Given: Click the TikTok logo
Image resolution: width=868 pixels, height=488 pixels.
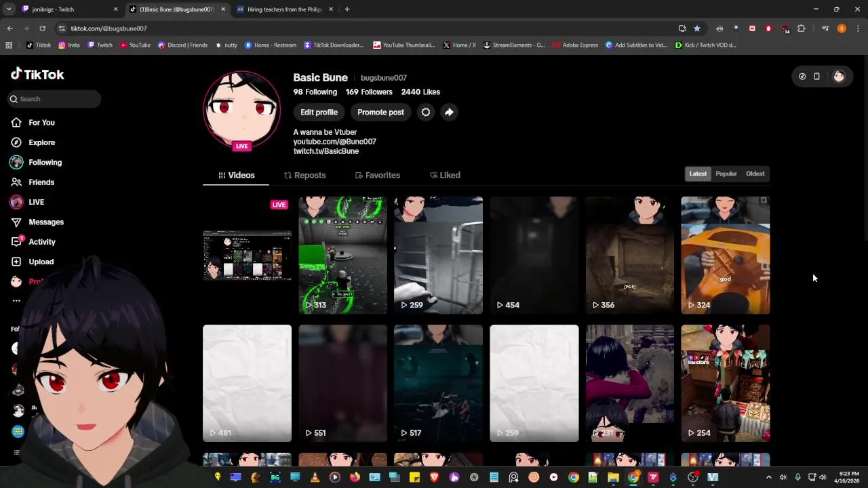Looking at the screenshot, I should pyautogui.click(x=37, y=75).
